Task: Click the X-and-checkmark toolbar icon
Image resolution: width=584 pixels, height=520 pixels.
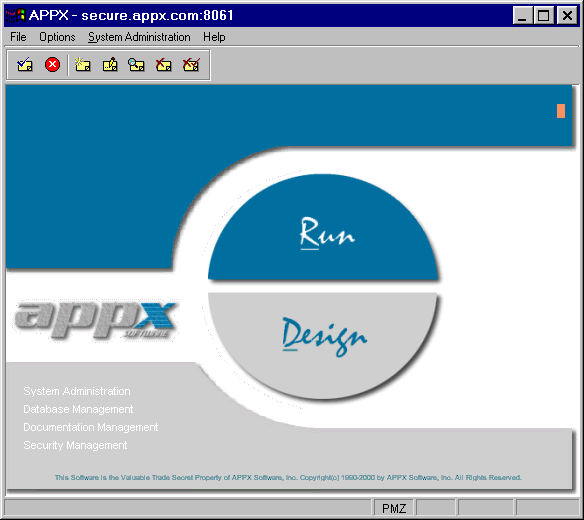Action: coord(191,65)
